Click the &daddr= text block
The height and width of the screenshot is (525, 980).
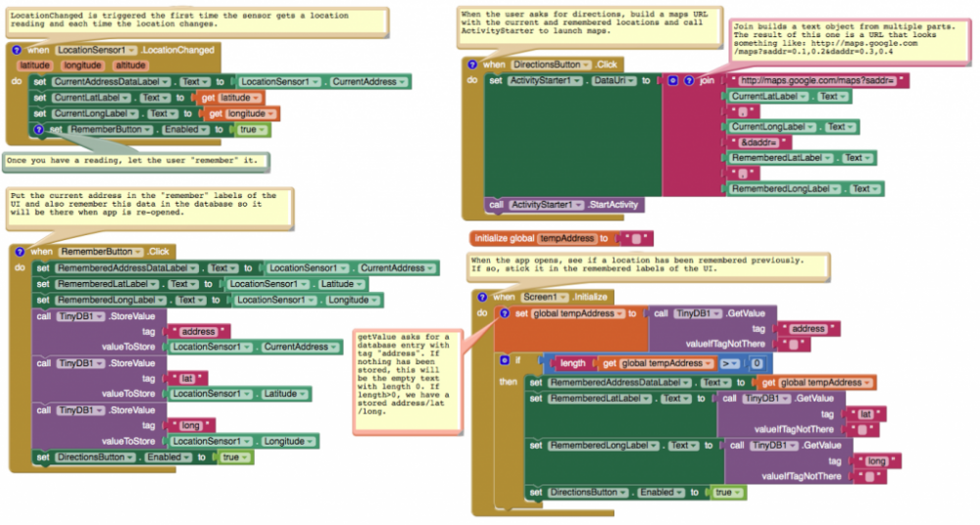pos(758,142)
